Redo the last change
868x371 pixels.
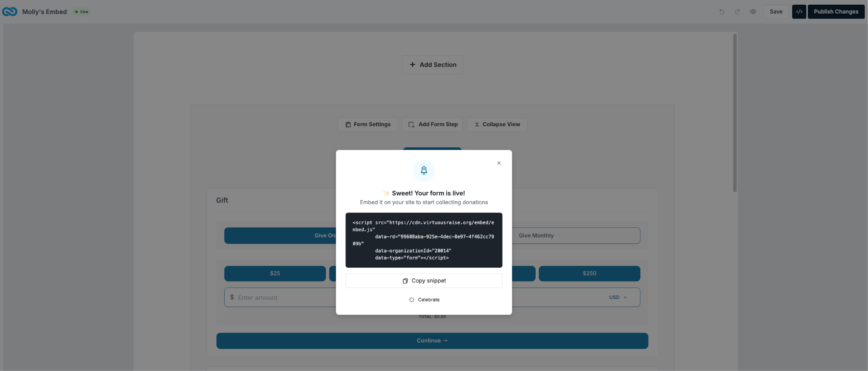click(x=737, y=12)
